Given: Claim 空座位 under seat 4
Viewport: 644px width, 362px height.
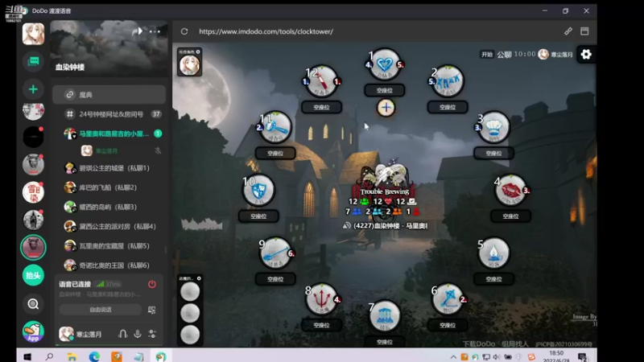Looking at the screenshot, I should [x=510, y=216].
